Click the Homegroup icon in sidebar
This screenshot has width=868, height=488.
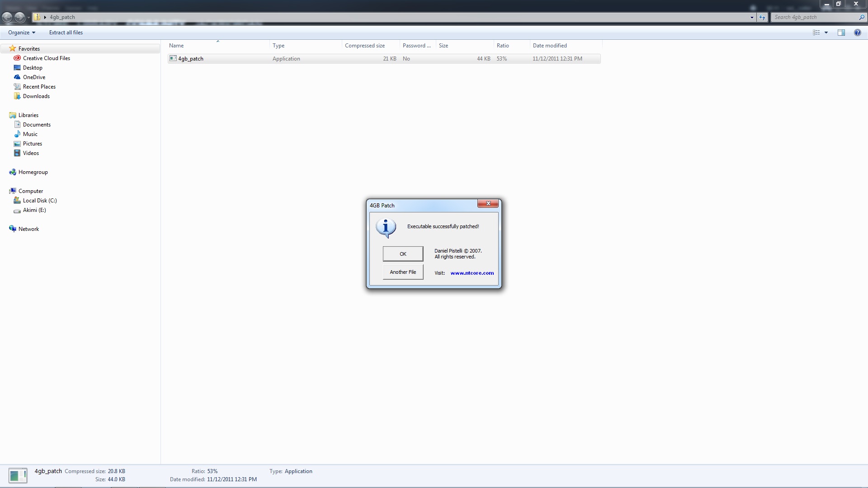[13, 172]
